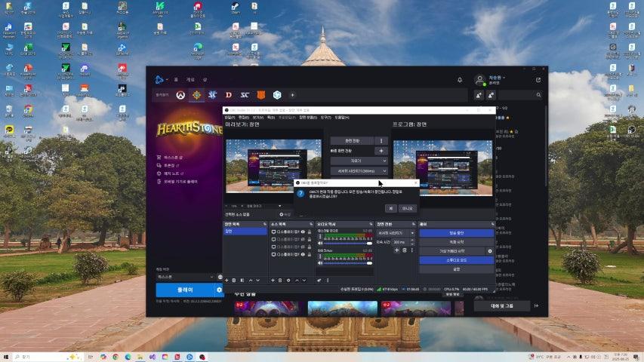Add a game to Battle.net favorites bar
Screen dimensions: 644x362
tap(292, 95)
